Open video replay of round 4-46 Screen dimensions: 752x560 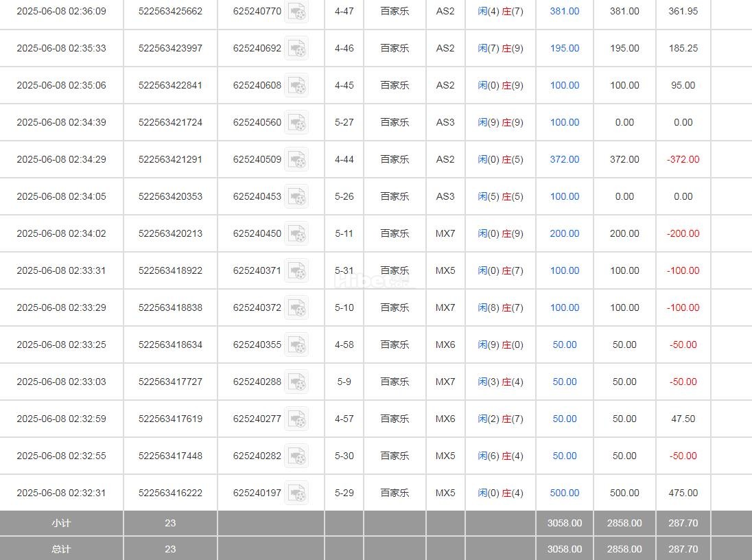tap(296, 48)
